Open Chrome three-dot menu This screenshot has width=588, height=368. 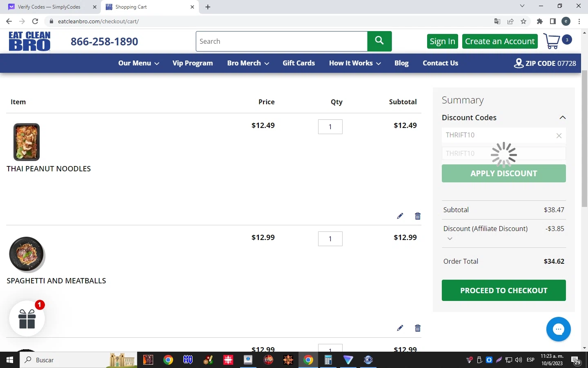click(579, 21)
